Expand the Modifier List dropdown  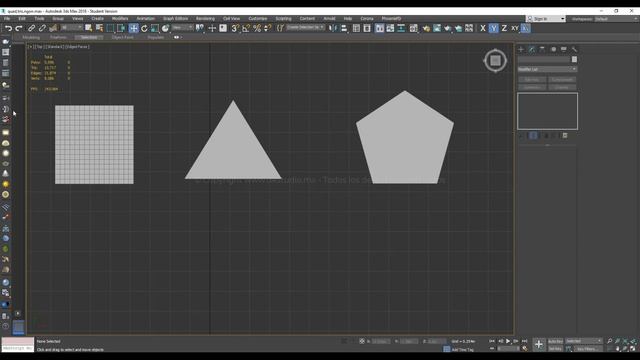click(547, 69)
